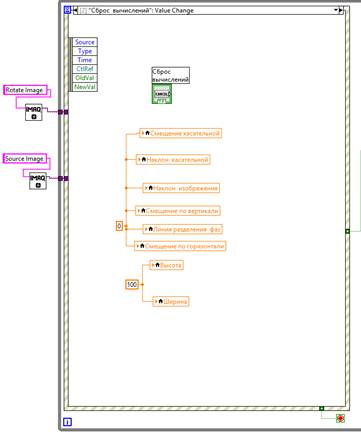Click the blue loop iteration terminal

(67, 422)
